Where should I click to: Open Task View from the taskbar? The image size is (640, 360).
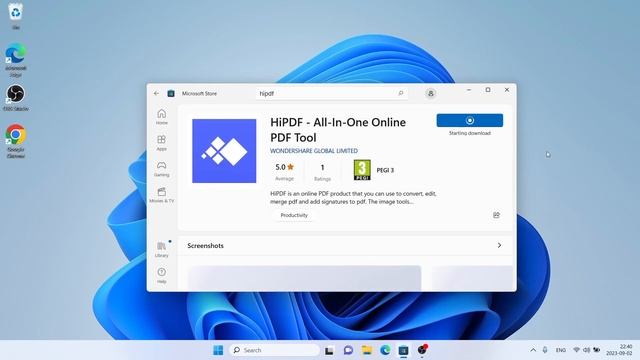(329, 350)
